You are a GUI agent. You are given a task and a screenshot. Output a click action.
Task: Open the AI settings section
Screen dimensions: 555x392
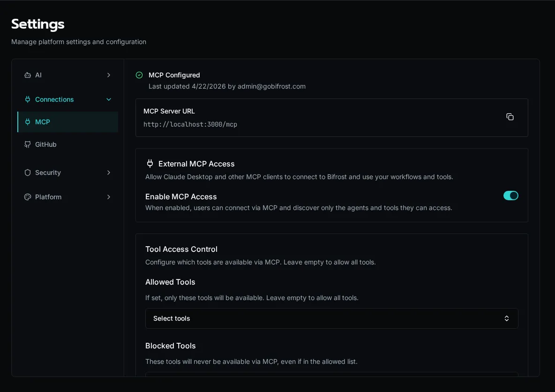67,75
